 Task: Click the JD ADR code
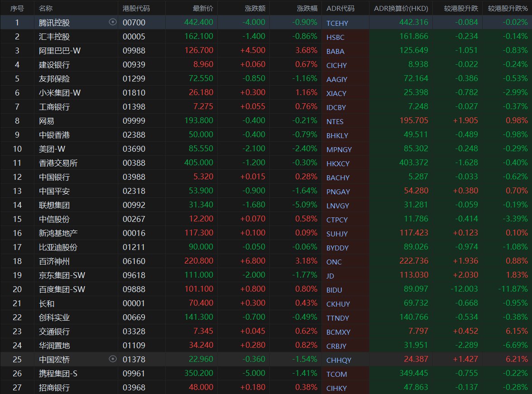(330, 276)
